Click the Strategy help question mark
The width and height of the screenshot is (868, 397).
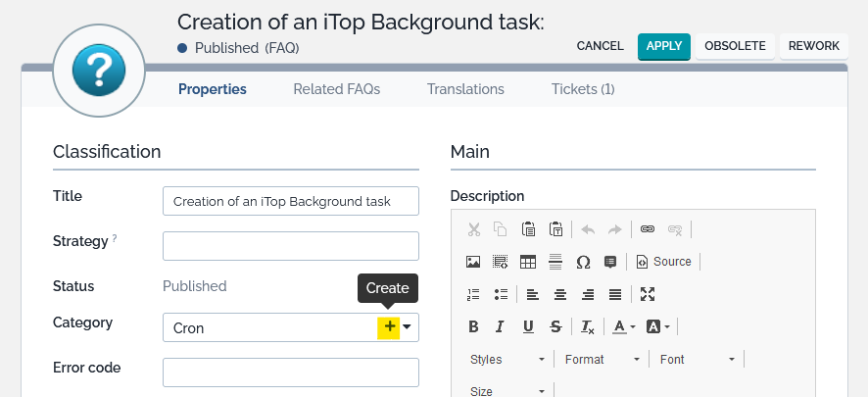tap(115, 238)
